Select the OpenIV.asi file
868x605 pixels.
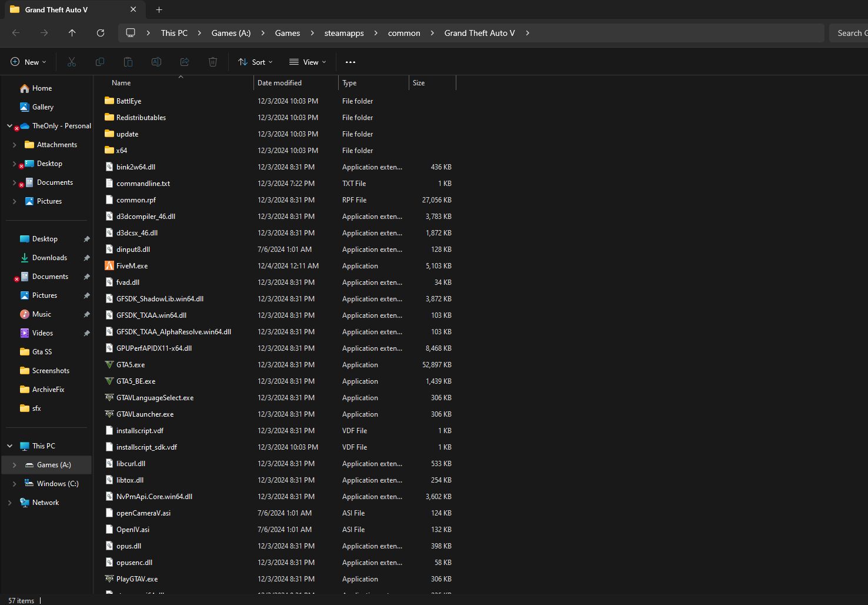tap(133, 530)
